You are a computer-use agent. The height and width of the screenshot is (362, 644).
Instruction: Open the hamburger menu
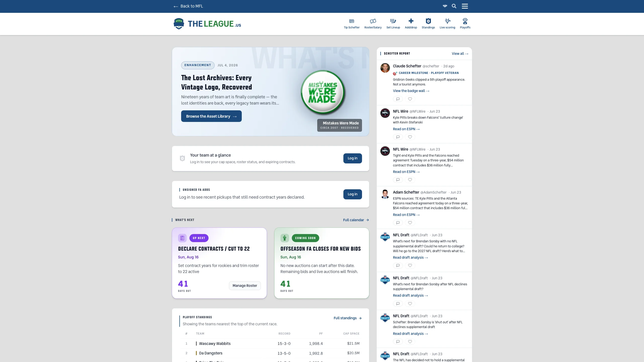[465, 6]
